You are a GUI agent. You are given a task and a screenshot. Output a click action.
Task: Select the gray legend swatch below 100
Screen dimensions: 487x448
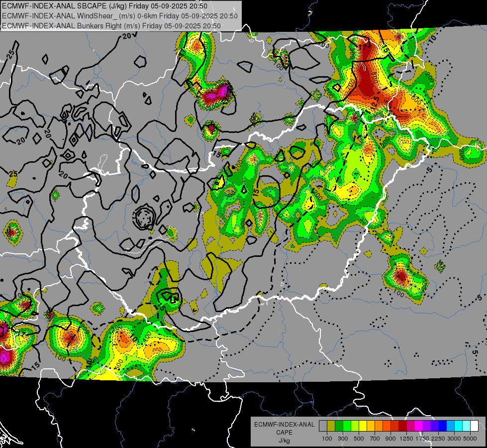pyautogui.click(x=323, y=426)
